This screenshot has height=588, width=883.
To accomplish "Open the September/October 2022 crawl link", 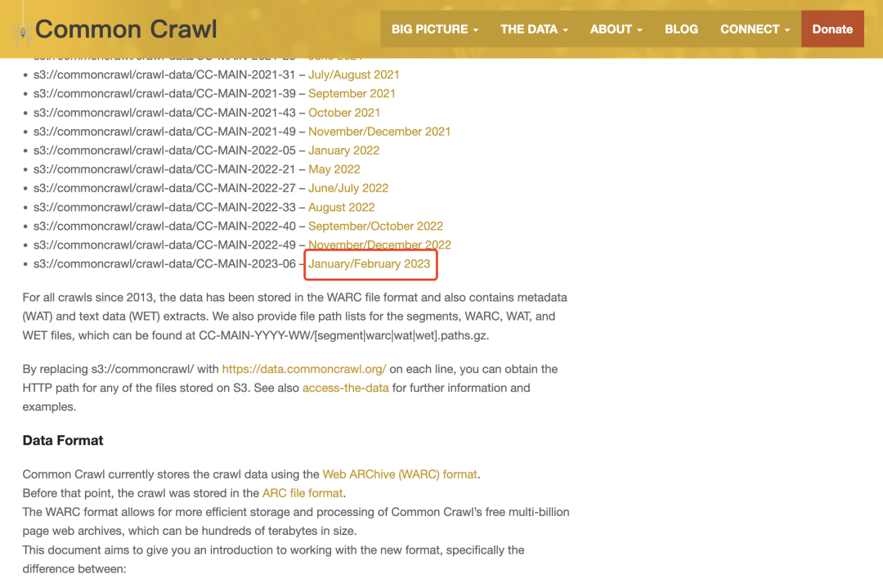I will [375, 226].
